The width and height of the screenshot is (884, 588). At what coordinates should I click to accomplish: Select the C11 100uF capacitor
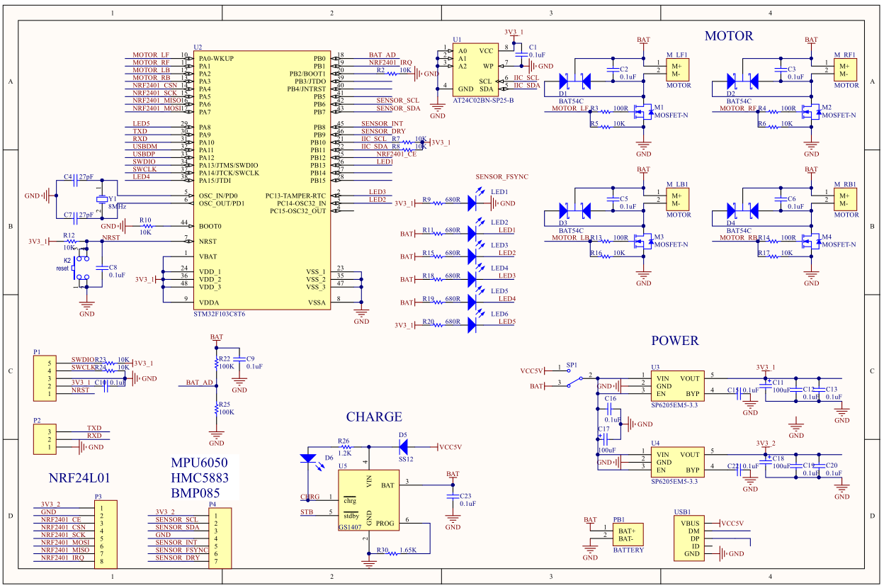click(x=766, y=385)
